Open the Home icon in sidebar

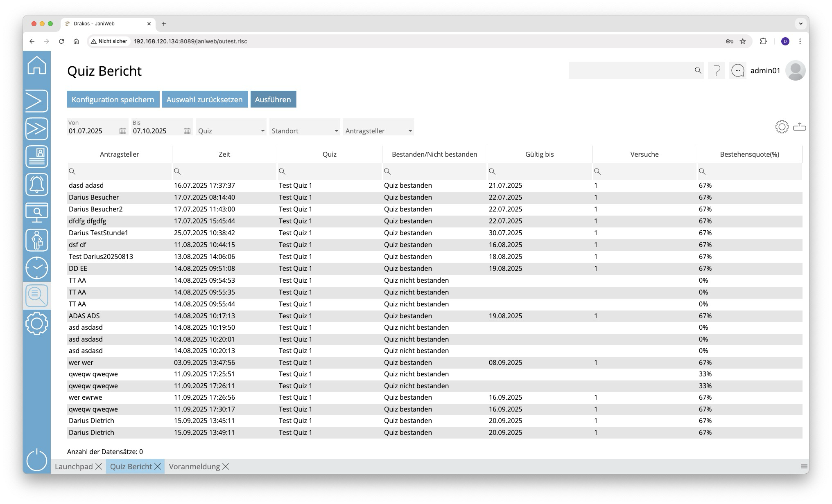[37, 65]
